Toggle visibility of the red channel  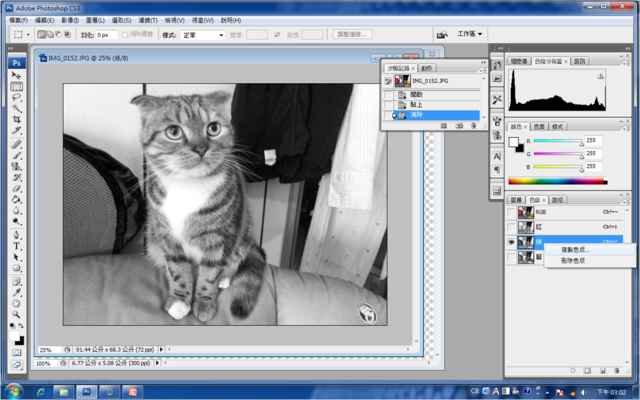(511, 227)
